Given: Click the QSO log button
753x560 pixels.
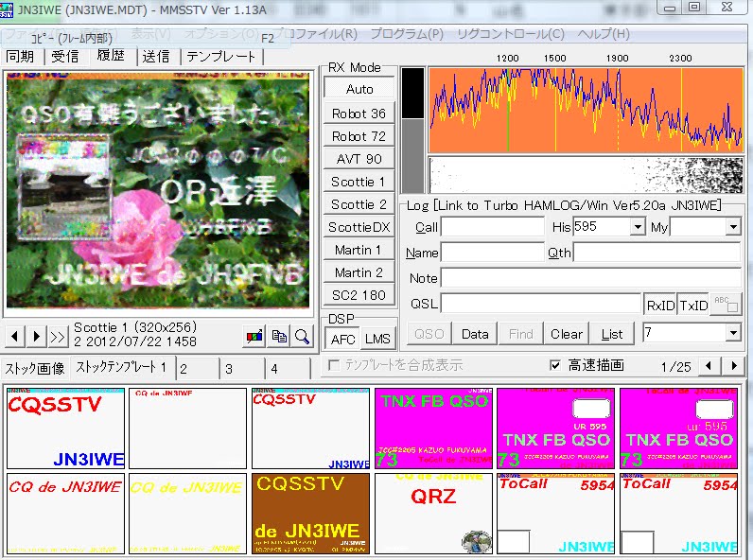Looking at the screenshot, I should click(429, 334).
